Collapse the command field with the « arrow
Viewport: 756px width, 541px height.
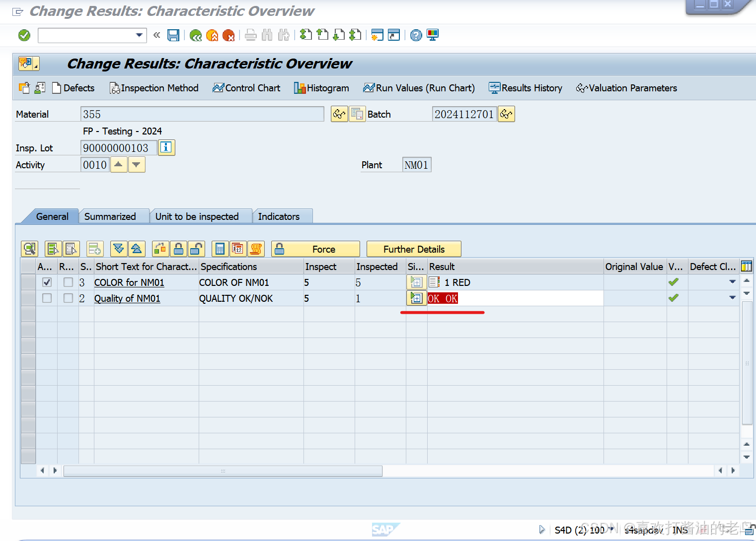click(x=156, y=35)
